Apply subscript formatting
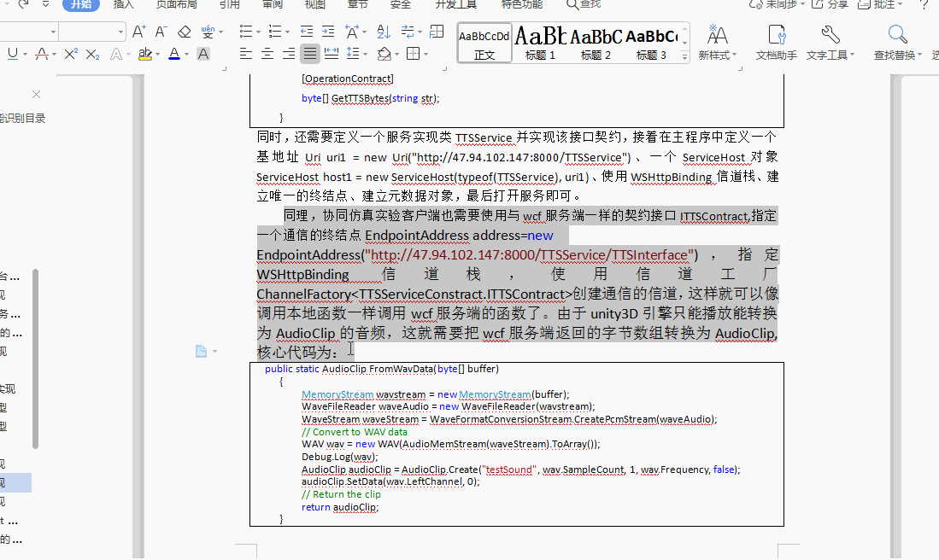 point(92,54)
